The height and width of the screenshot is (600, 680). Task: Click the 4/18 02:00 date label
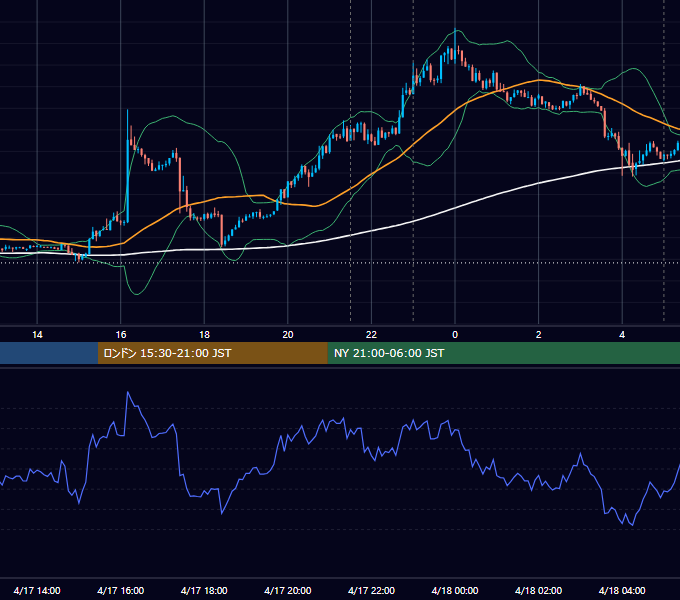(x=538, y=590)
